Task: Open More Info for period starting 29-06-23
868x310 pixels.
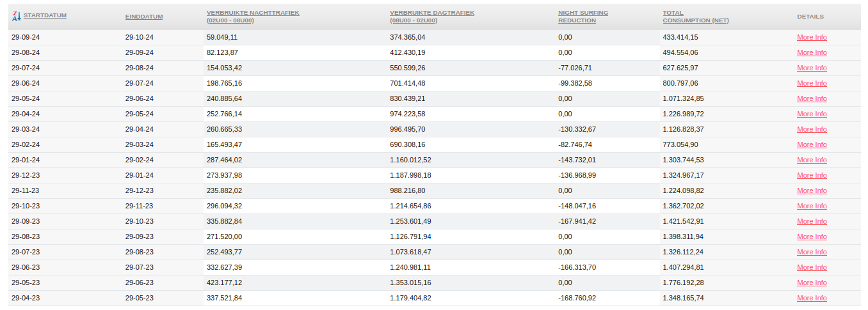Action: coord(812,267)
